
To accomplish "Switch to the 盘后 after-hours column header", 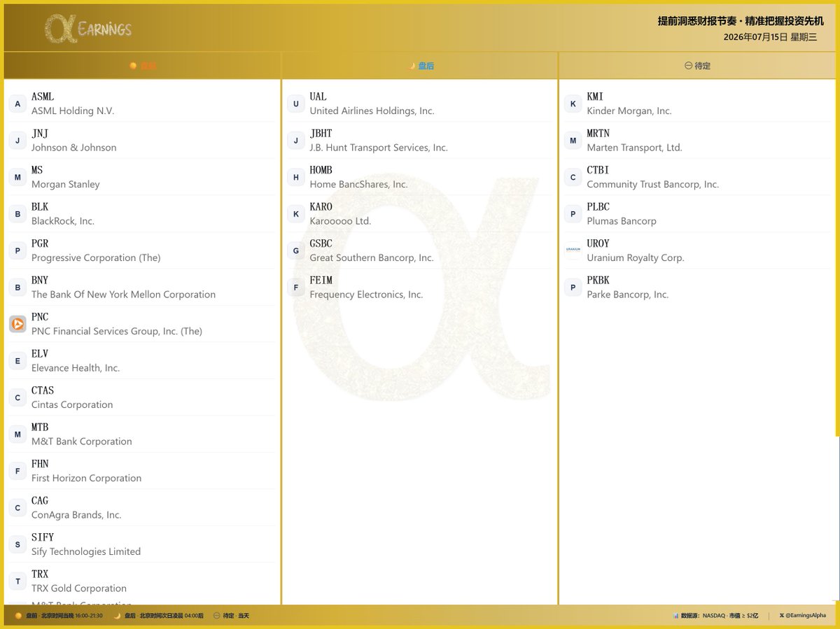I will pyautogui.click(x=421, y=66).
